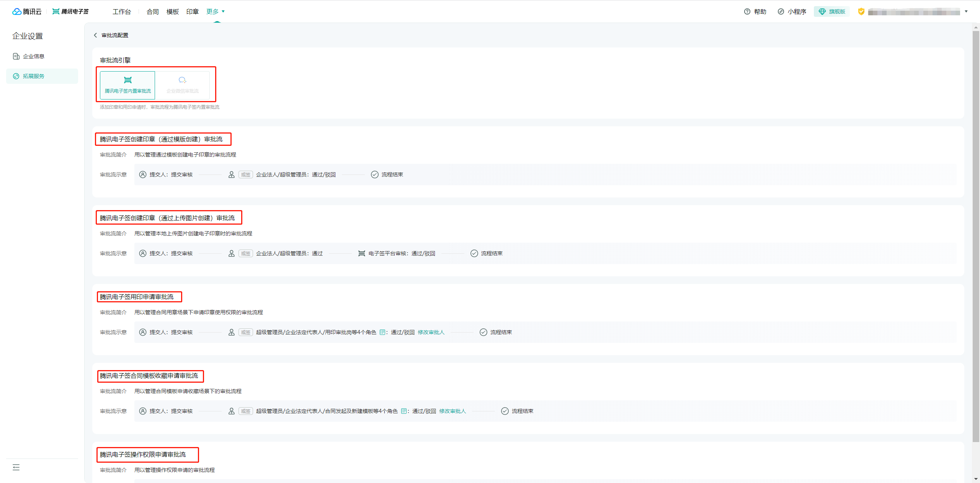The height and width of the screenshot is (483, 980).
Task: Collapse the sidebar using the bottom menu icon
Action: [16, 467]
